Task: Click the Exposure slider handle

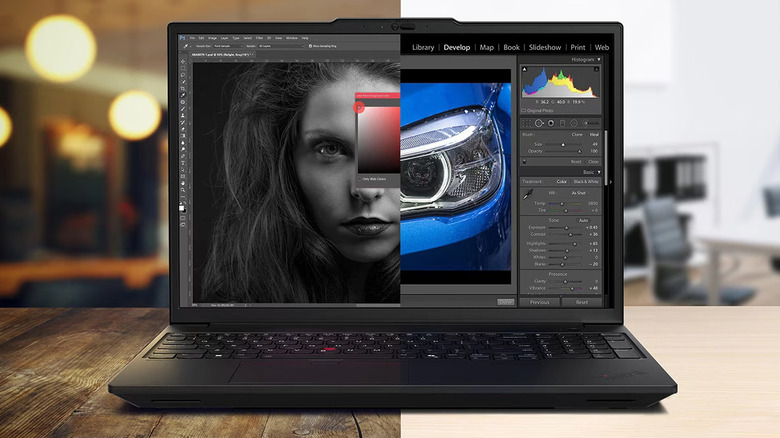Action: pos(567,227)
